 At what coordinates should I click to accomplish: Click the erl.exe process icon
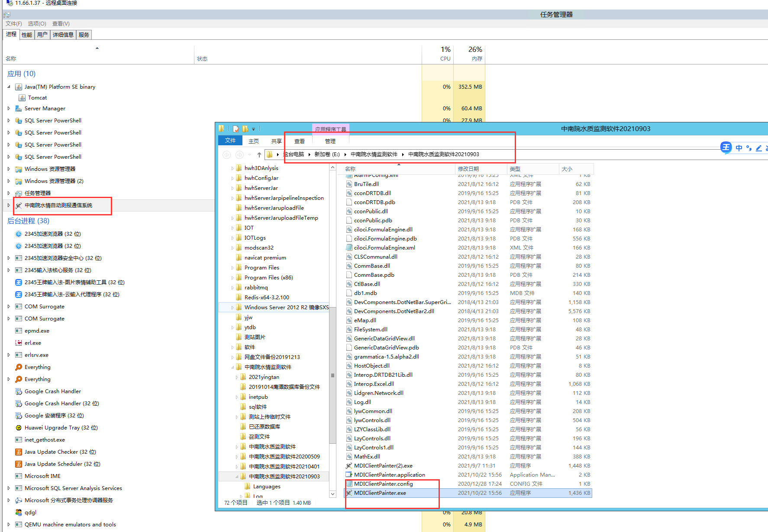click(19, 343)
